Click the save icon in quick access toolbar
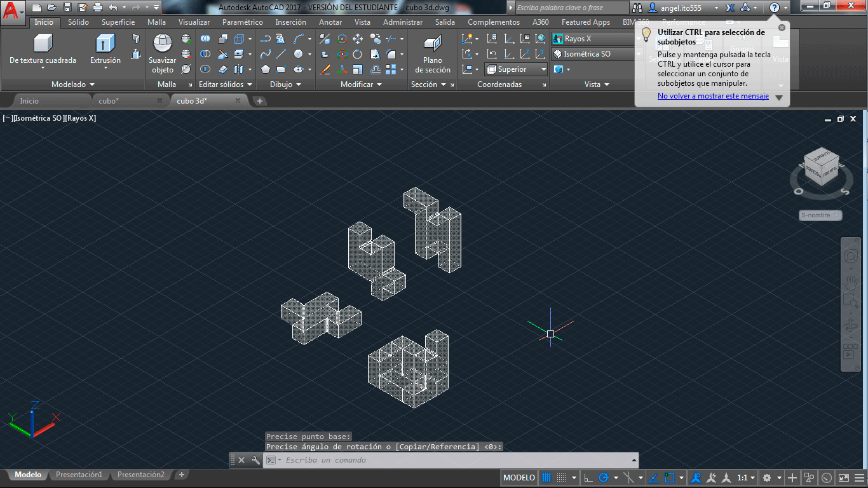The image size is (868, 488). point(67,8)
